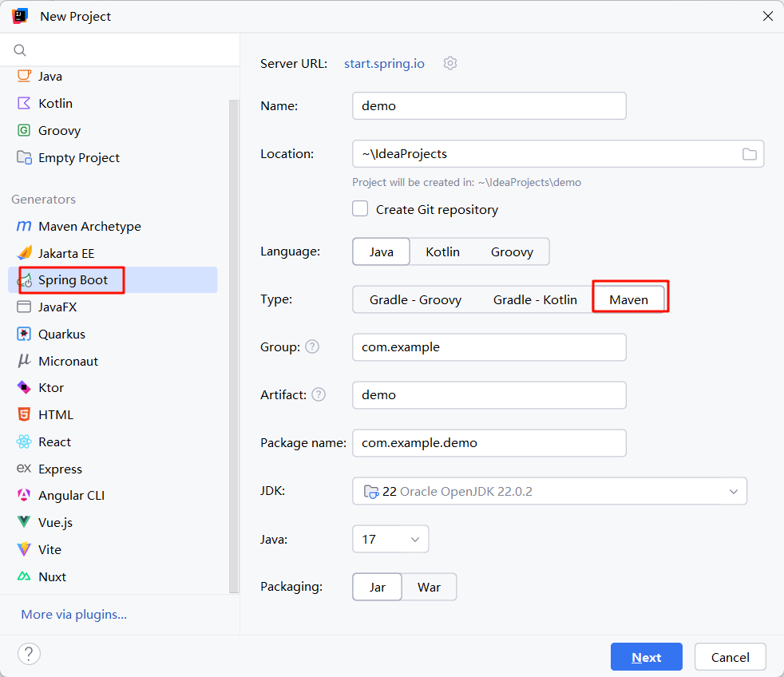
Task: Click the folder browse icon in Location
Action: pyautogui.click(x=749, y=154)
